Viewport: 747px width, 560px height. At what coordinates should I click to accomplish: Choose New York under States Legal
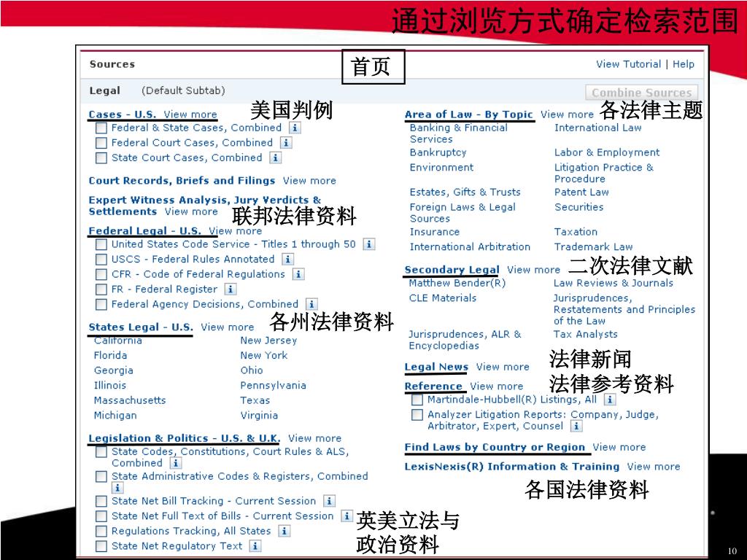[264, 355]
